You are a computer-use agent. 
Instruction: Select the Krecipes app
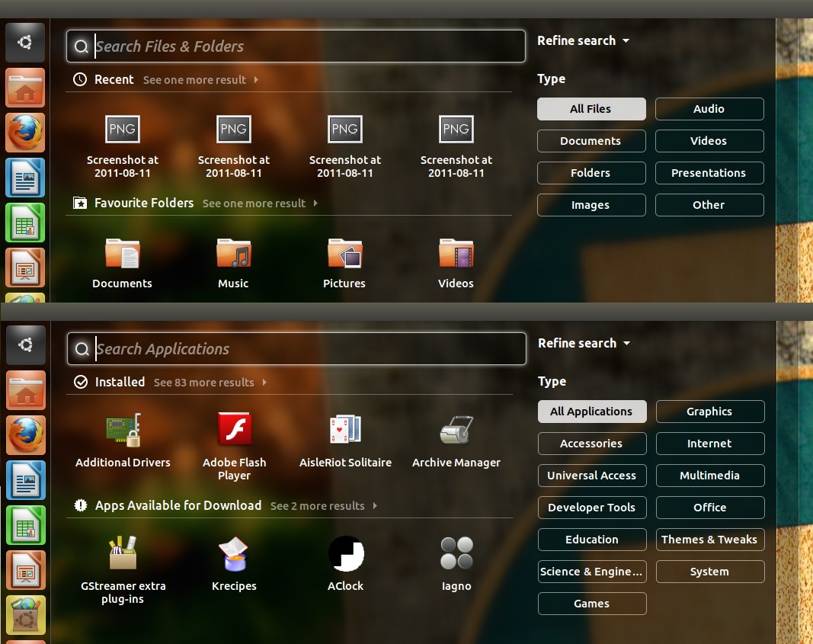[x=235, y=553]
